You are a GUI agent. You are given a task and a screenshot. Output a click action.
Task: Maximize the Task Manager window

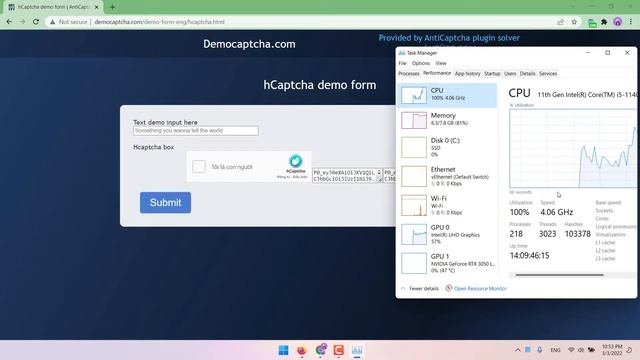tap(607, 53)
